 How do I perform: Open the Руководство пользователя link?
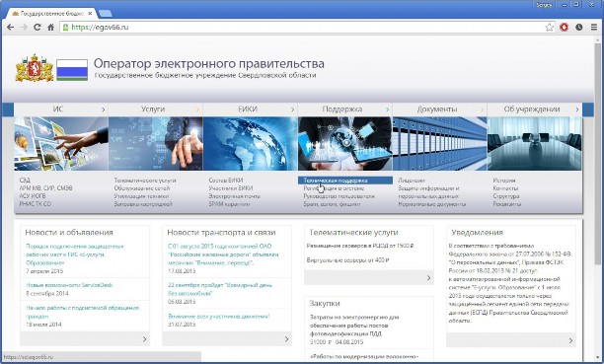(339, 196)
